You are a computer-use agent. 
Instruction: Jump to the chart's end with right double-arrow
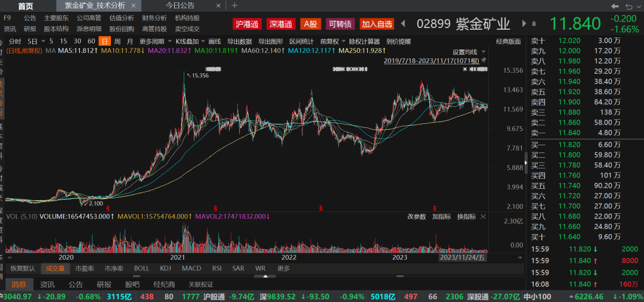[520, 257]
